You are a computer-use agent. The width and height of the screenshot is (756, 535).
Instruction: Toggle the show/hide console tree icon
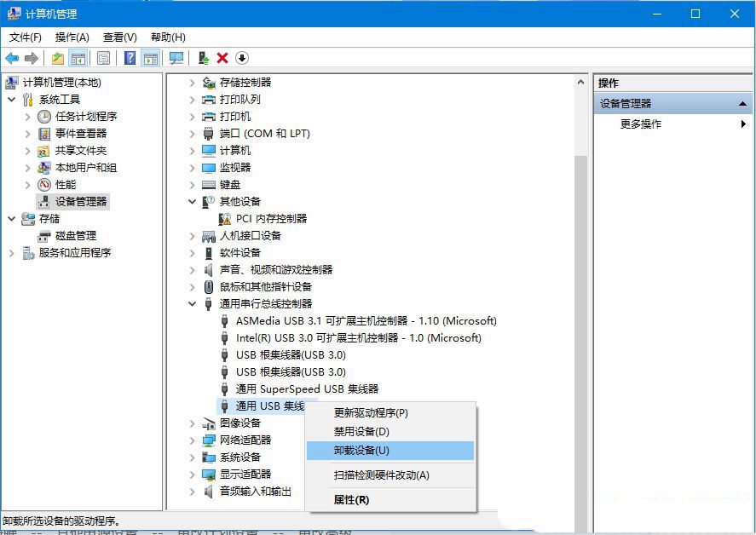click(x=78, y=58)
